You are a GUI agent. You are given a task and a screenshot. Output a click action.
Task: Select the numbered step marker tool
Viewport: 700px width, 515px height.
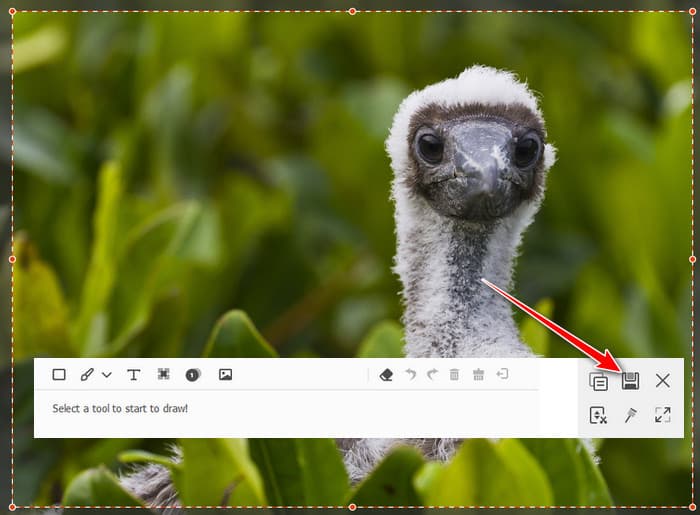click(x=192, y=375)
